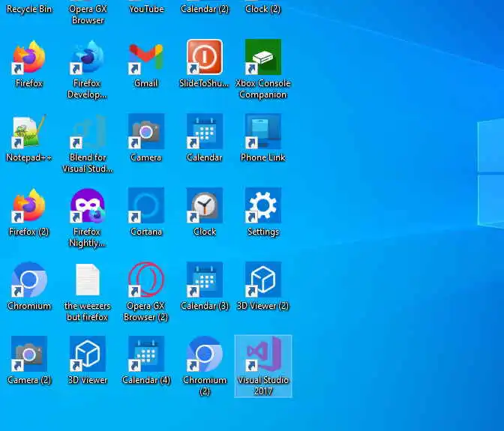Select the Camera (2) shortcut

point(29,354)
